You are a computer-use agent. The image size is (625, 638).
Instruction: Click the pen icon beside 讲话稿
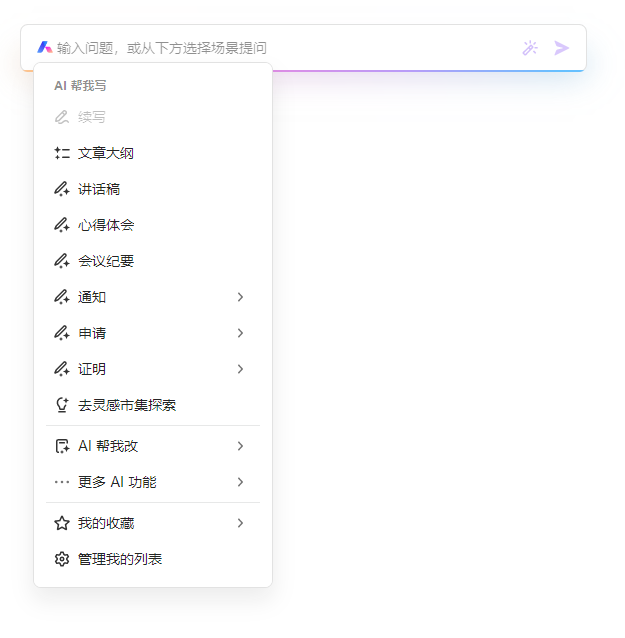pyautogui.click(x=62, y=189)
